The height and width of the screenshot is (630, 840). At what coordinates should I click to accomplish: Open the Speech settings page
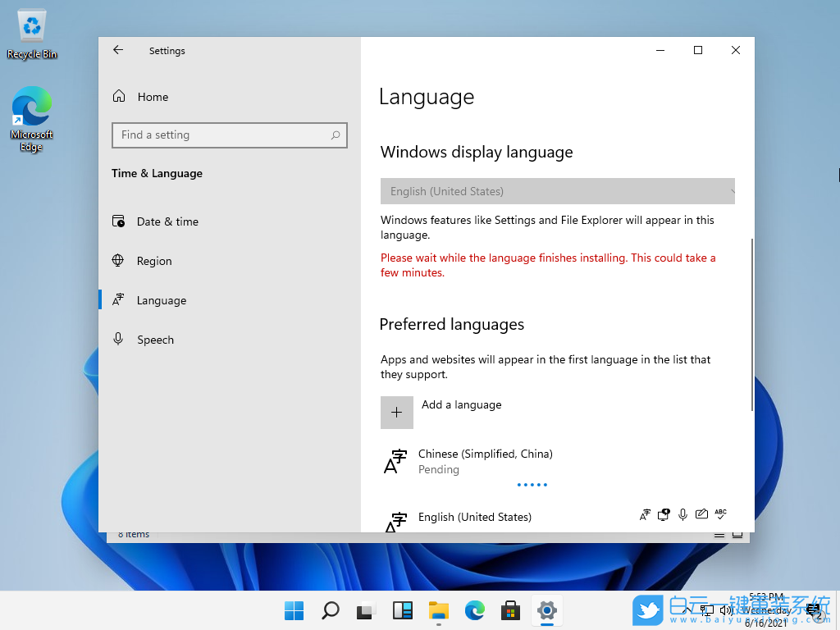pyautogui.click(x=156, y=339)
